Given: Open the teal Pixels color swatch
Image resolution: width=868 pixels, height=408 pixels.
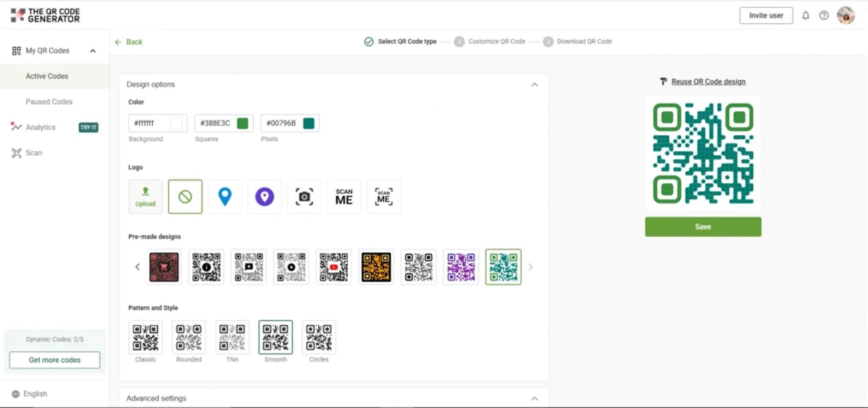Looking at the screenshot, I should pyautogui.click(x=309, y=123).
